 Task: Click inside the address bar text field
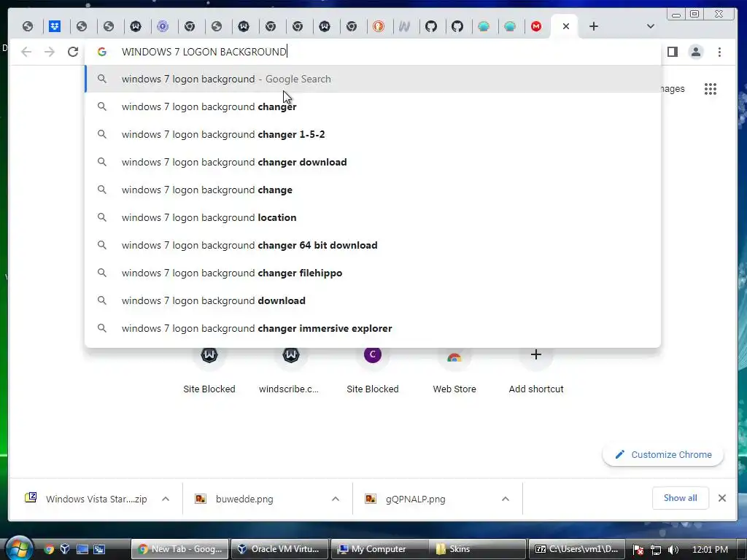point(371,52)
